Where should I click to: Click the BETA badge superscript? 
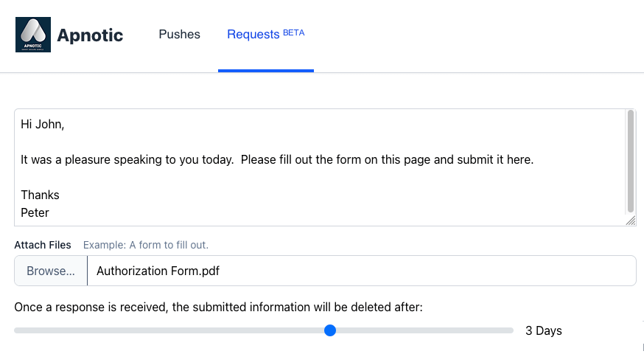point(294,32)
